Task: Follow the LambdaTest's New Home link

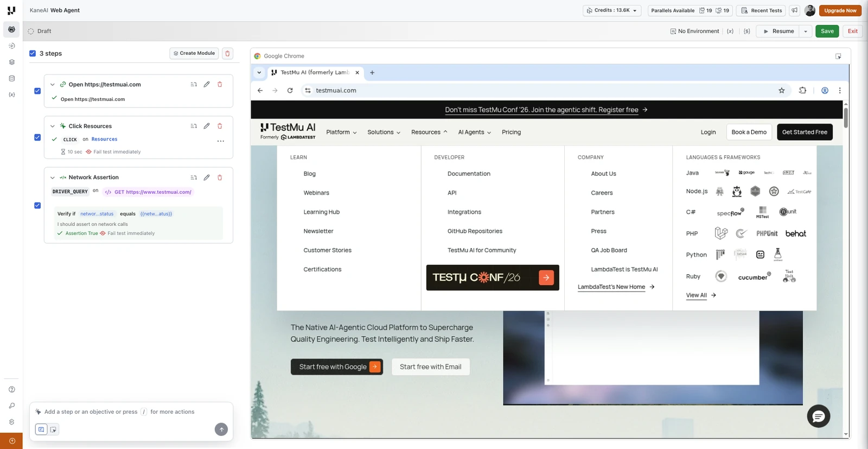Action: coord(616,287)
